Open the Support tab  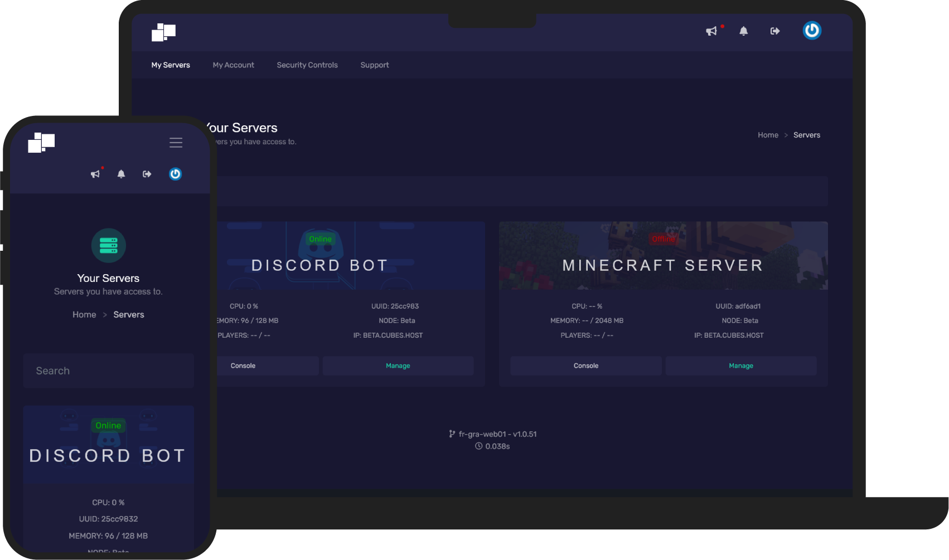pyautogui.click(x=375, y=65)
